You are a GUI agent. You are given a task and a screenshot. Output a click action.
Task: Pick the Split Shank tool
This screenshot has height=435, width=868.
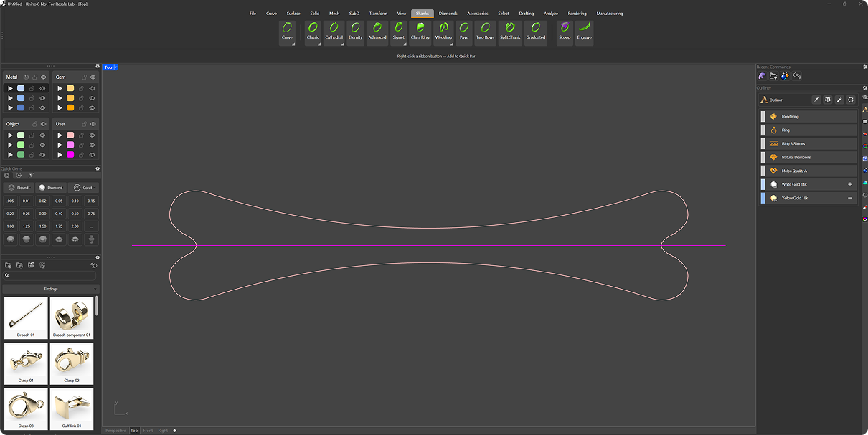(510, 33)
